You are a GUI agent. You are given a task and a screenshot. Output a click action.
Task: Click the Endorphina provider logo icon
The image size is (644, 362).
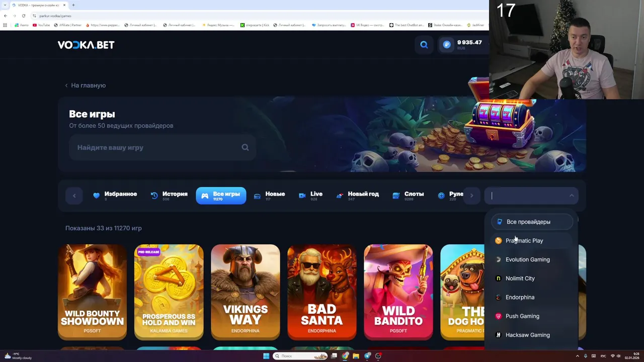click(499, 297)
